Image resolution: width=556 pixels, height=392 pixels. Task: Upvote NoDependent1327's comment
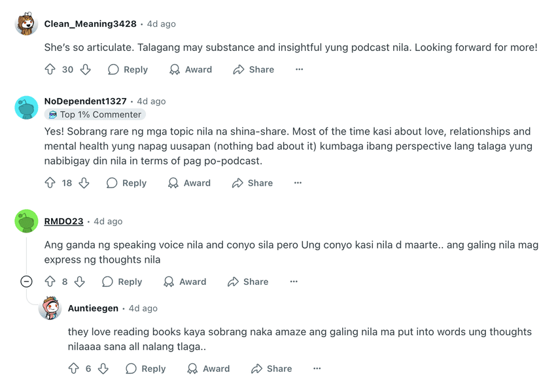pos(50,183)
